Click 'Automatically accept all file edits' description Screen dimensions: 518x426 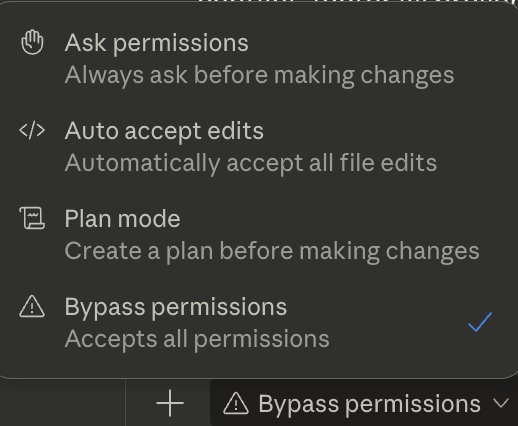[x=251, y=163]
